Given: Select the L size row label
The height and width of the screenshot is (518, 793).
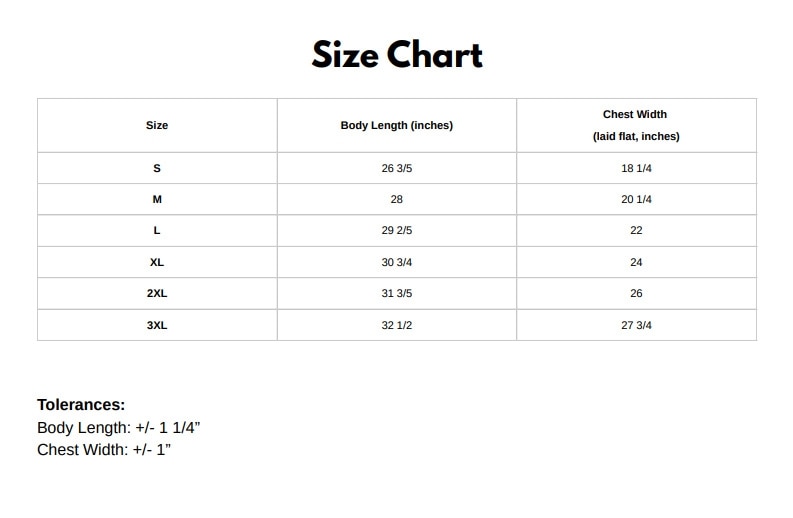Looking at the screenshot, I should tap(157, 230).
